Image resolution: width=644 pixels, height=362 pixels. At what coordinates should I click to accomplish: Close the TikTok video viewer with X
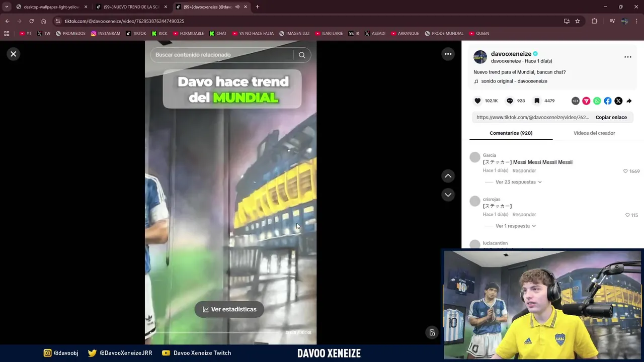click(14, 54)
